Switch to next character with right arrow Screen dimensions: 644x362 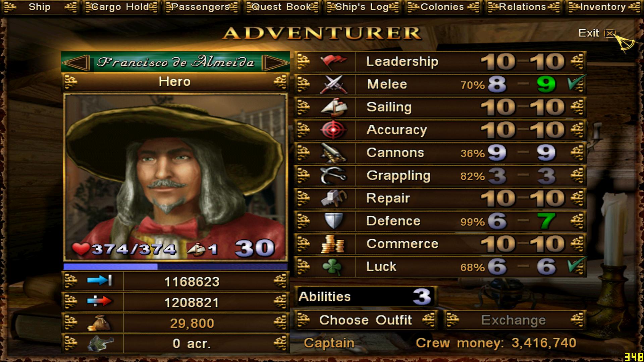click(275, 63)
